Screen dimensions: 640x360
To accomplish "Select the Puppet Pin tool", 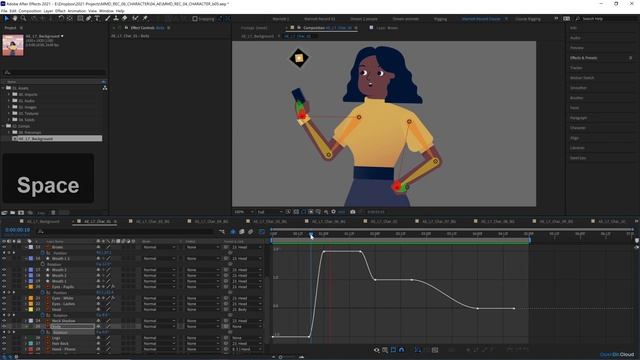I will [x=144, y=18].
